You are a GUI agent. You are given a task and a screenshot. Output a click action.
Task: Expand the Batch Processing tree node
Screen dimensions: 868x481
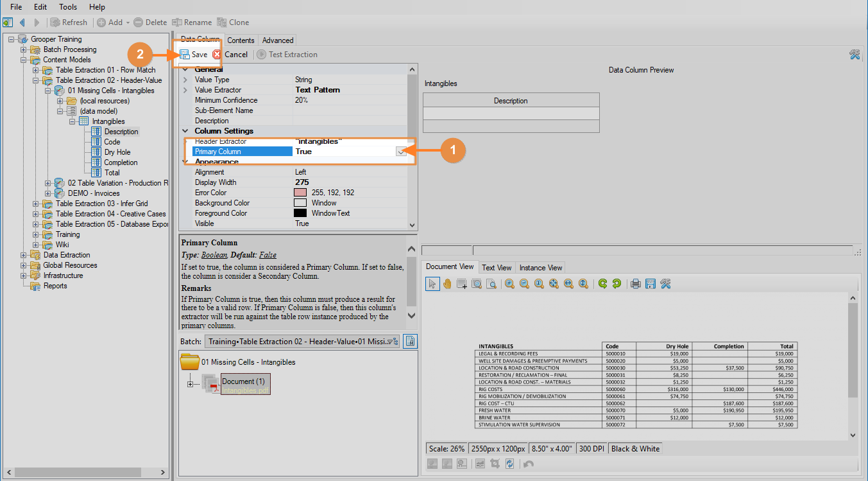pos(24,49)
